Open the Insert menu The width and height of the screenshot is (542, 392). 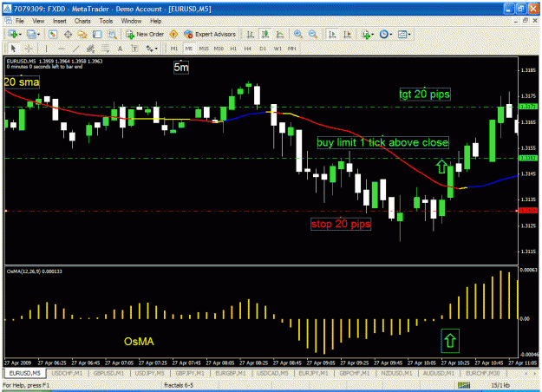pyautogui.click(x=60, y=21)
